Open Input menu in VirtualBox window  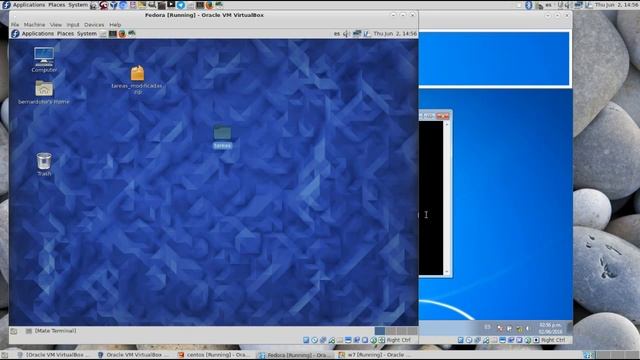pos(73,24)
